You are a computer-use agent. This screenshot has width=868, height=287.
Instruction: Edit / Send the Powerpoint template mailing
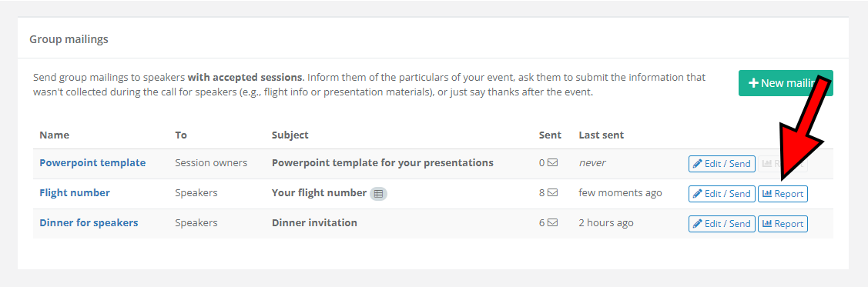[x=722, y=164]
